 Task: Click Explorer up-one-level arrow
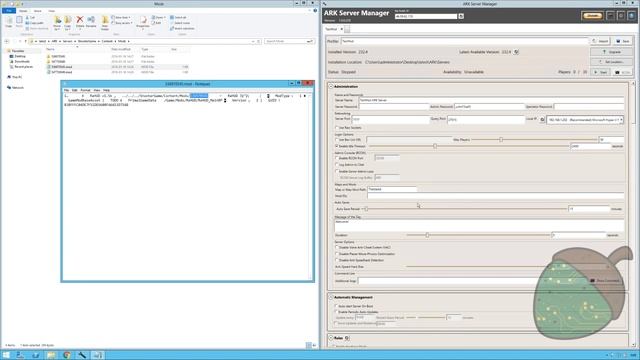(25, 41)
